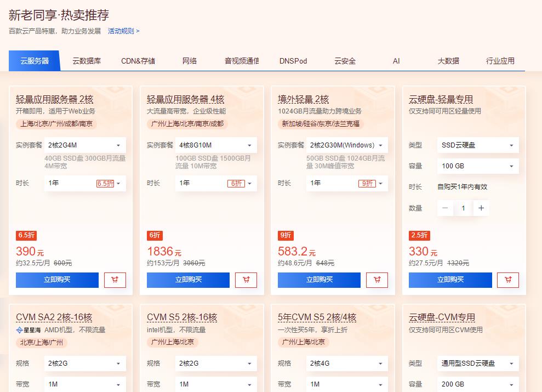Open the CVM S5 2核-16核 product title
Viewport: 542px width, 392px height.
pyautogui.click(x=182, y=317)
